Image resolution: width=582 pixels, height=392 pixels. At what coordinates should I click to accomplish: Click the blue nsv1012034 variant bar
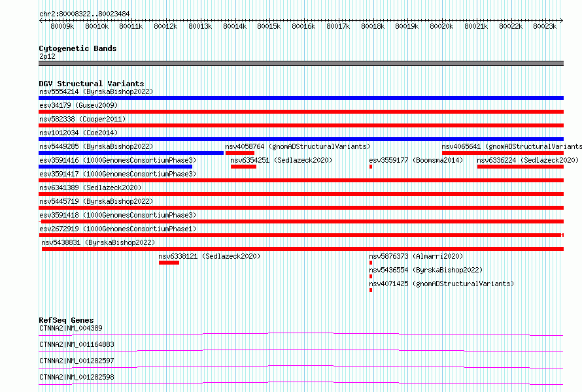(301, 139)
